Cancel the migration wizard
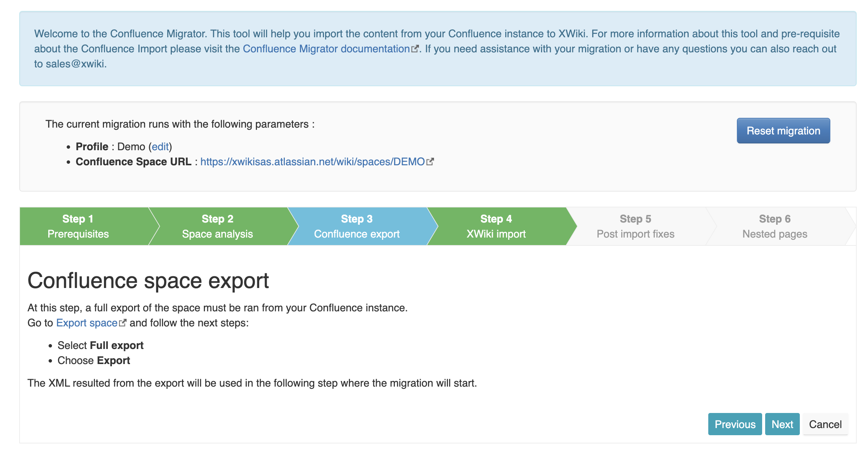The height and width of the screenshot is (451, 868). (x=825, y=424)
